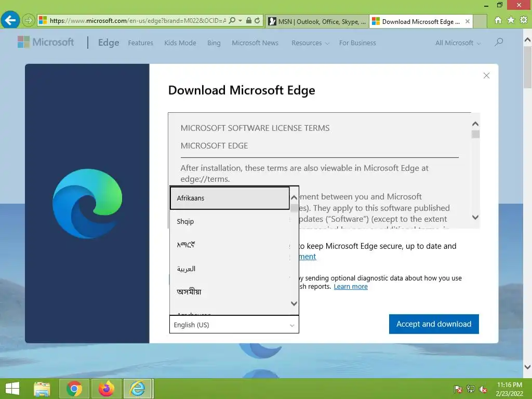Click the Action Center flag tray icon
The image size is (532, 399).
(x=458, y=389)
